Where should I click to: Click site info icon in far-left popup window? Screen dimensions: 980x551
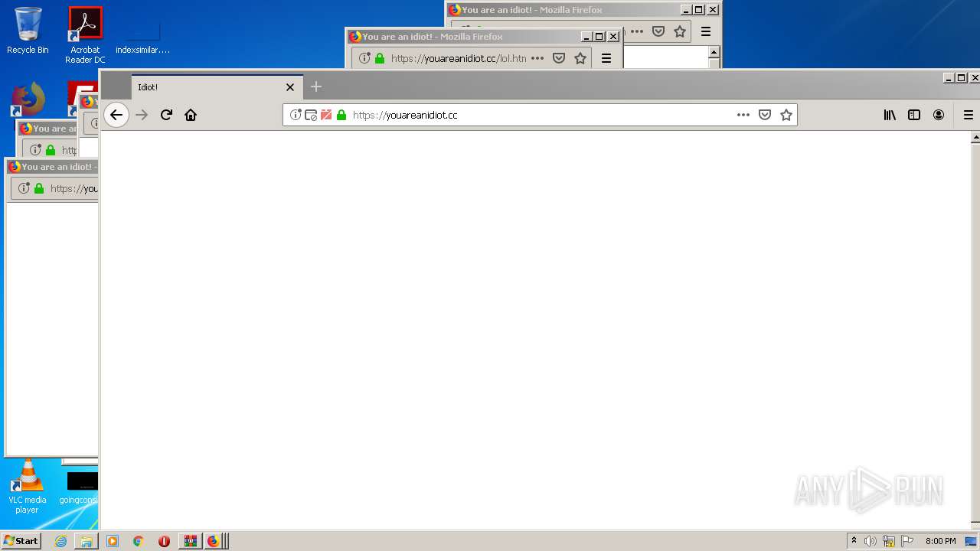click(x=24, y=188)
